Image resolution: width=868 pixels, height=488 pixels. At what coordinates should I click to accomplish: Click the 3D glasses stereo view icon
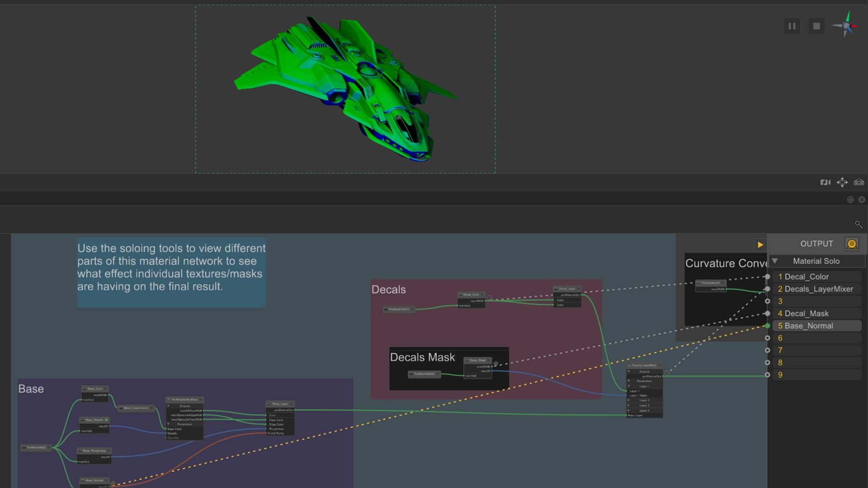tap(859, 183)
